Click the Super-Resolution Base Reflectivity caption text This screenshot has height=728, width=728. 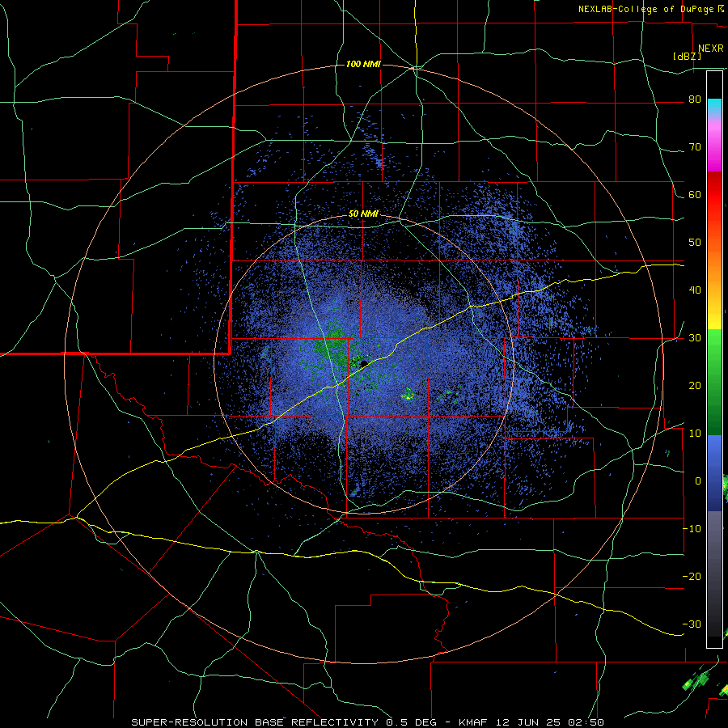255,722
